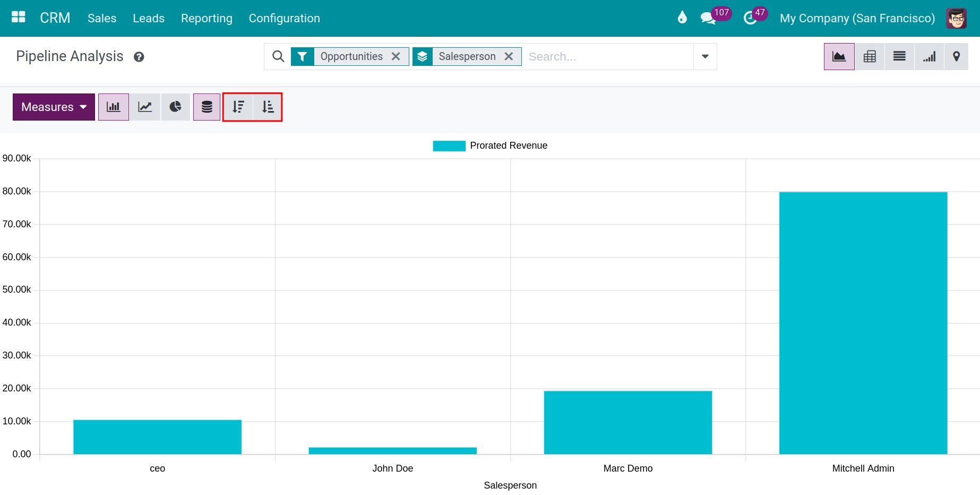Click the Marc Demo bar
Viewport: 980px width, 495px height.
(628, 423)
